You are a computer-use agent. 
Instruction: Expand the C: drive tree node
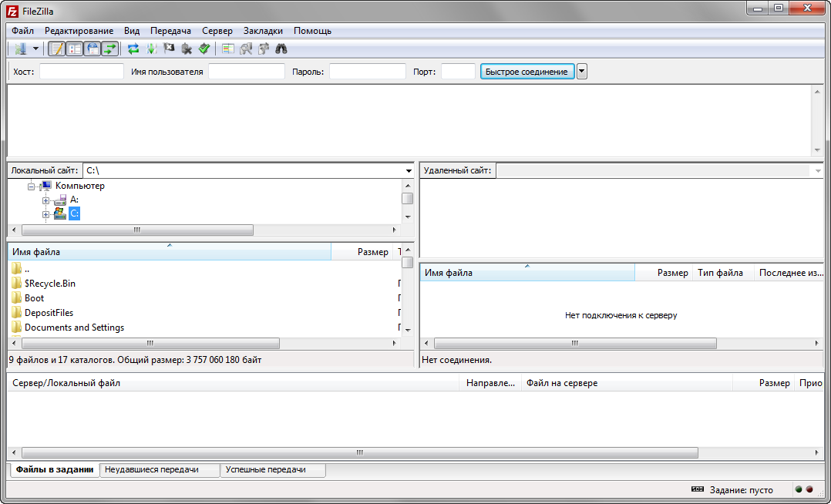(x=45, y=215)
